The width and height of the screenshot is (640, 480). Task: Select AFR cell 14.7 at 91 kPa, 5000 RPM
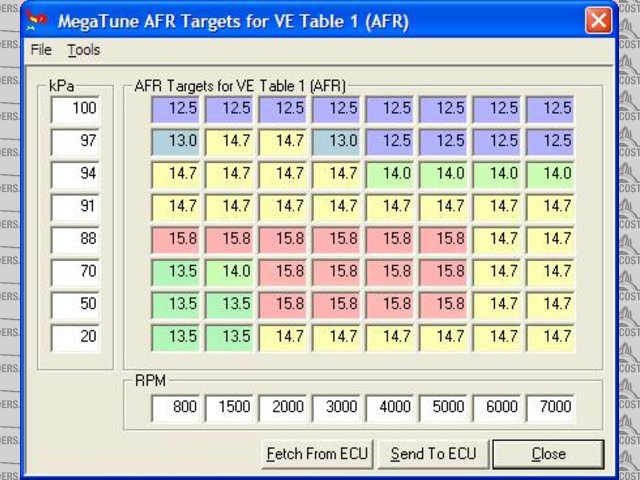click(x=443, y=207)
